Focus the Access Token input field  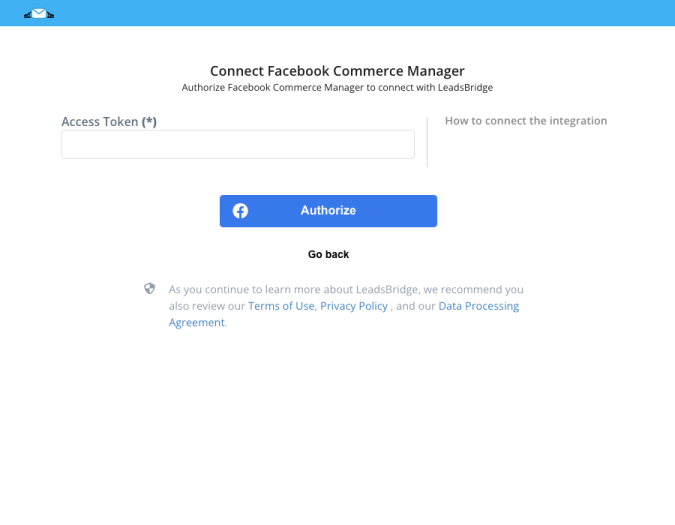[x=238, y=145]
